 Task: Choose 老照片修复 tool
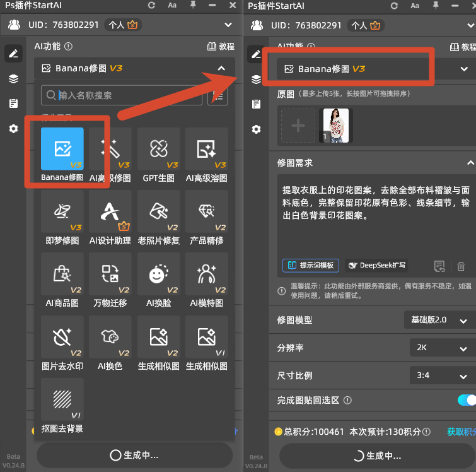158,211
